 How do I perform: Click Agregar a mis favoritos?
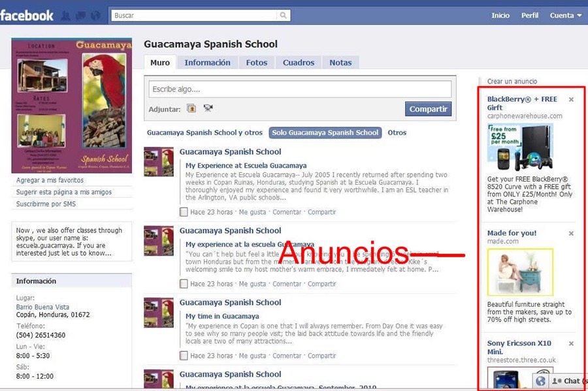pos(50,180)
